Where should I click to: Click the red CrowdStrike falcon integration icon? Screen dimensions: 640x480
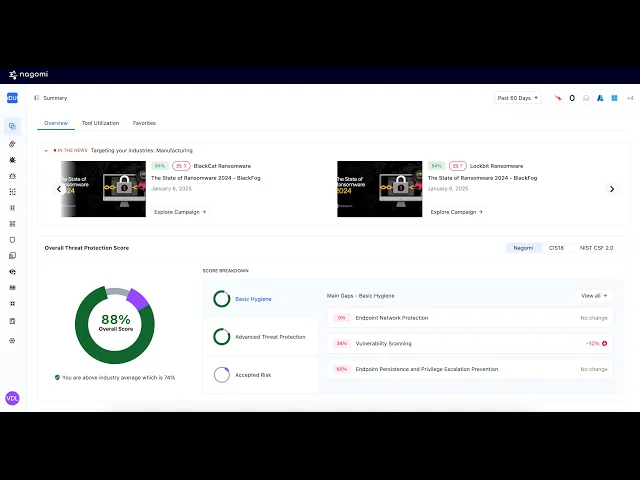558,98
